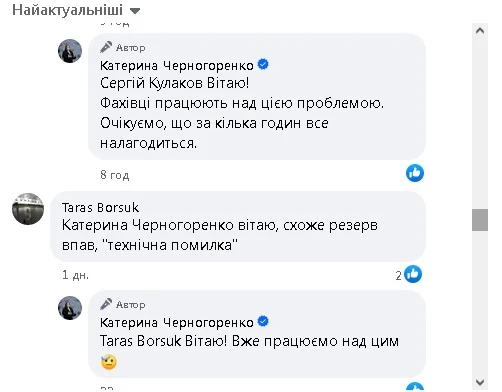Click scrollbar up arrow

click(480, 31)
